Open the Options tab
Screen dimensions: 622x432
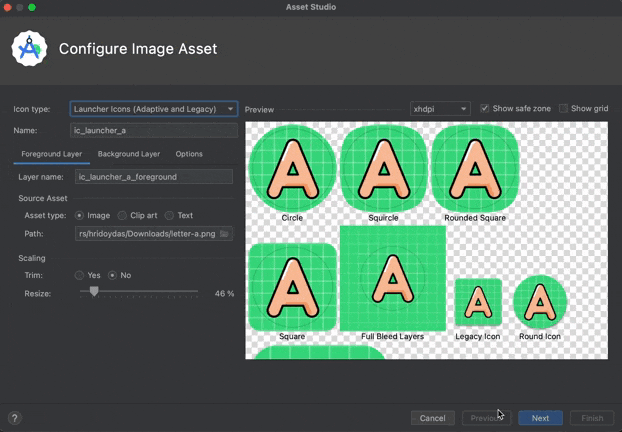click(x=189, y=154)
